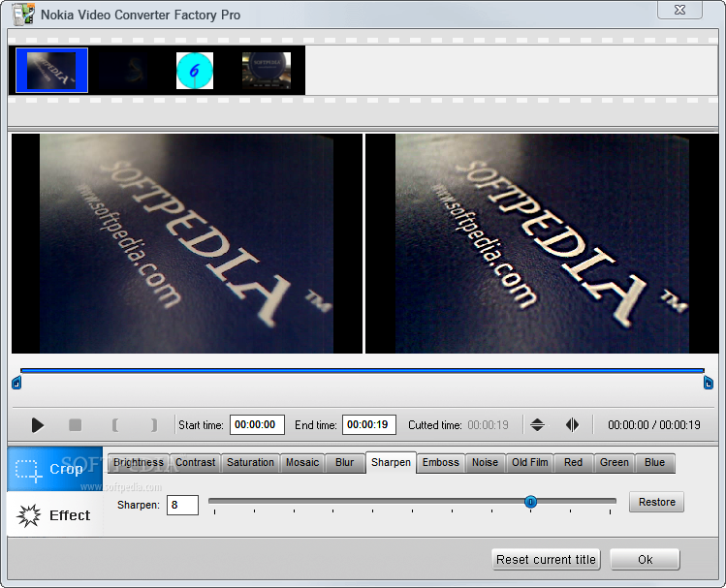Set start mark with left bracket icon
726x588 pixels.
(x=114, y=424)
